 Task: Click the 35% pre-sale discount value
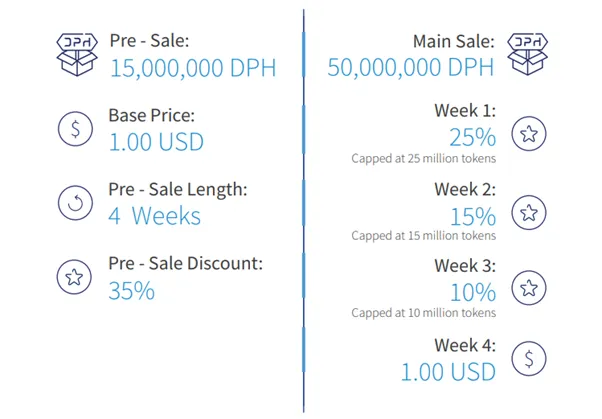[132, 291]
